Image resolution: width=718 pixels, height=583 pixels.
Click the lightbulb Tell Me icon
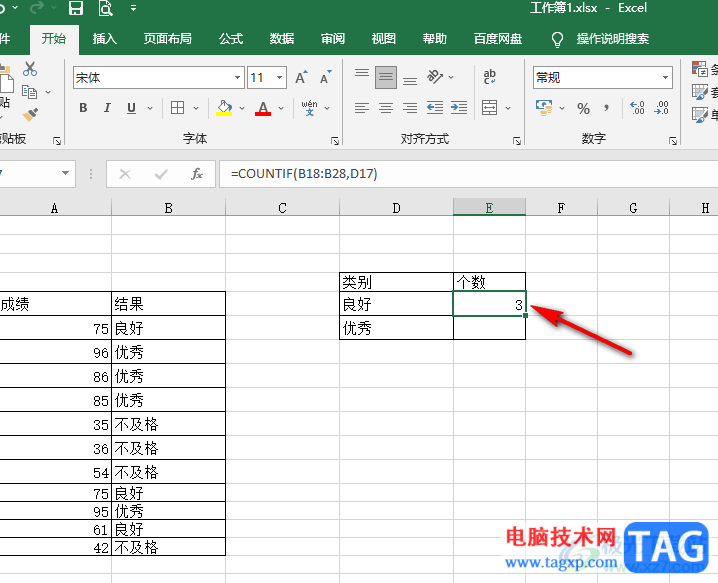point(557,40)
